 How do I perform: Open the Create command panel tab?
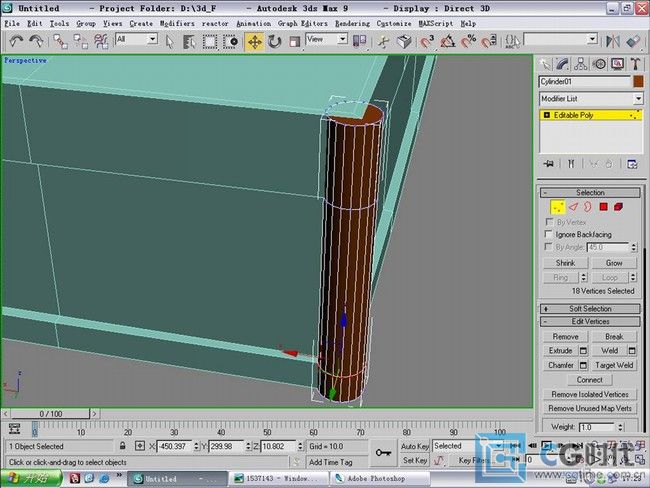(x=545, y=64)
